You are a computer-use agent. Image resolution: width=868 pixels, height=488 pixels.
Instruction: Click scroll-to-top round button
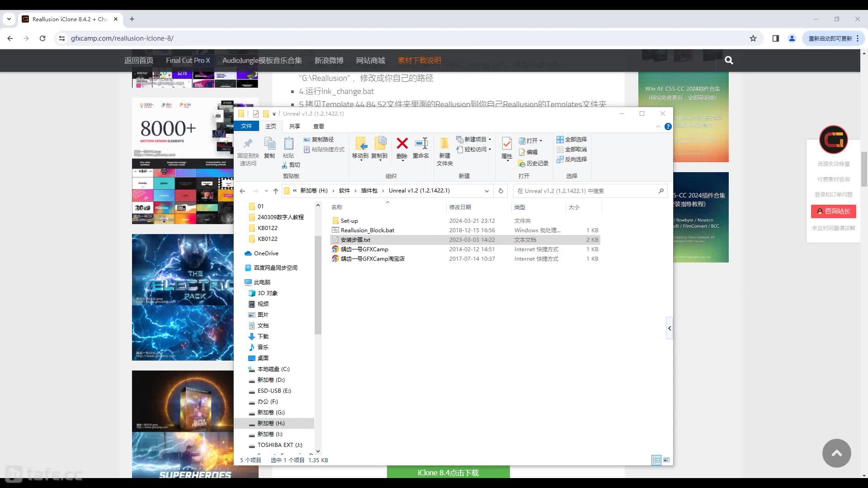pyautogui.click(x=836, y=453)
